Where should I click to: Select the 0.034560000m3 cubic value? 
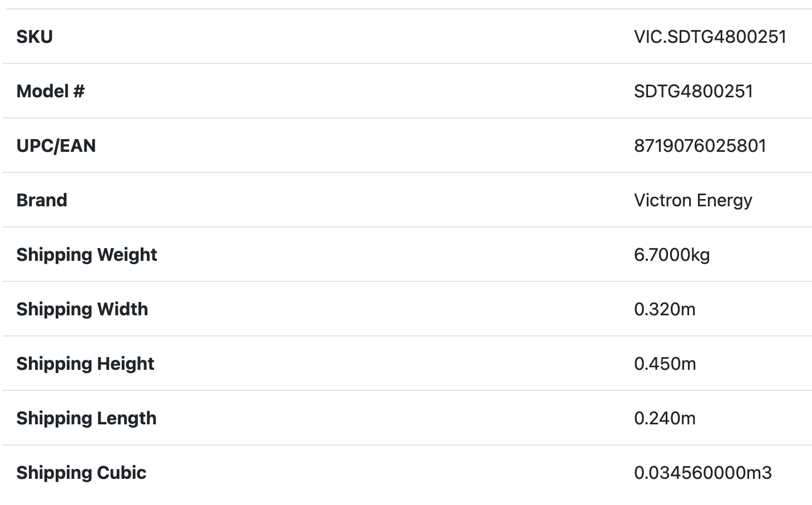click(x=702, y=473)
